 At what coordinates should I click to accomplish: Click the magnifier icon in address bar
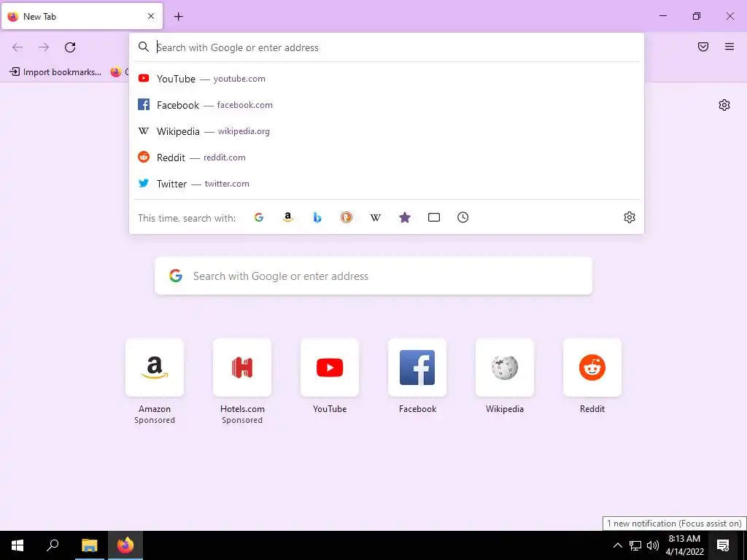point(144,47)
